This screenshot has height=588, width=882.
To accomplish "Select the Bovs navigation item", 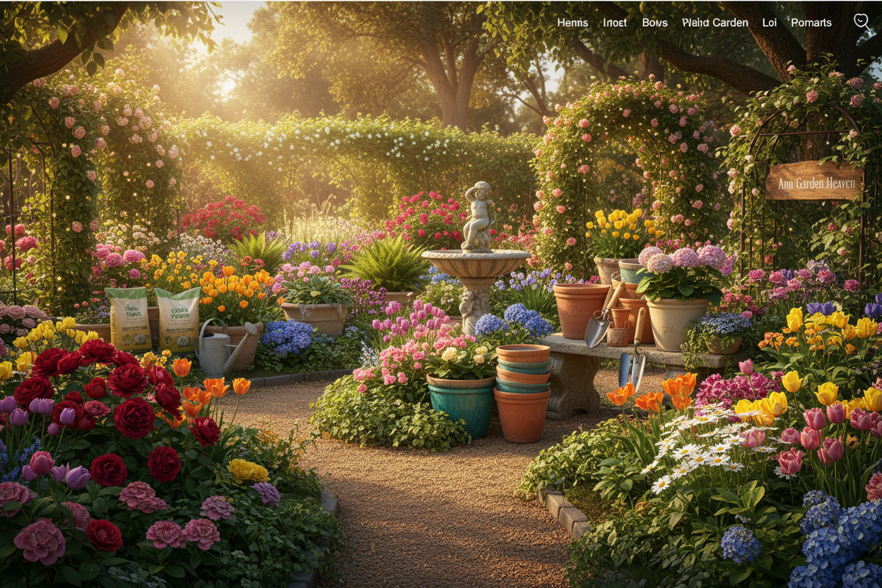I will tap(654, 23).
